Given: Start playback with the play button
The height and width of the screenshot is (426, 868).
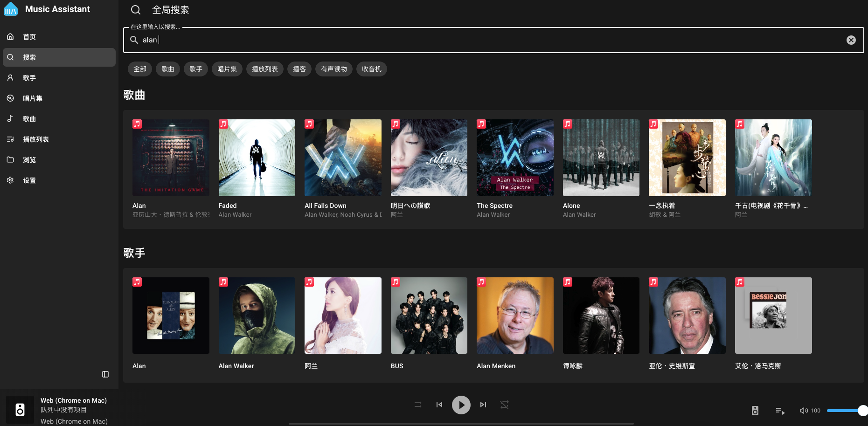Looking at the screenshot, I should click(x=461, y=405).
